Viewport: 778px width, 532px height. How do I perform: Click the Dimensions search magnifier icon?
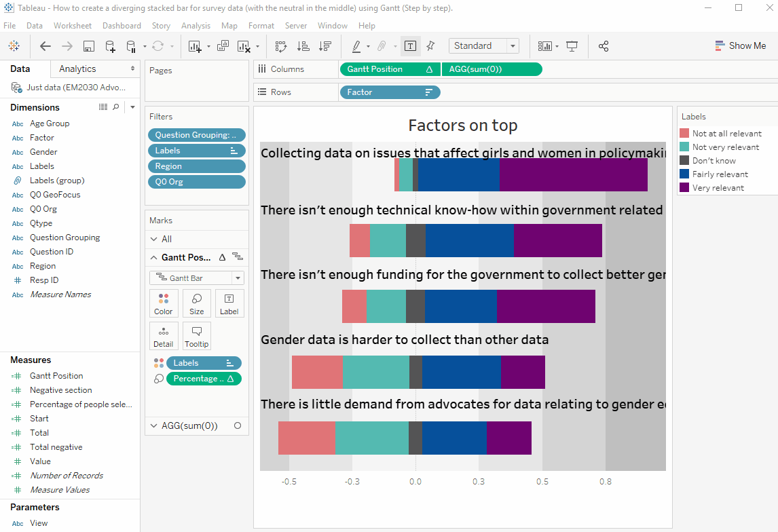(x=116, y=107)
